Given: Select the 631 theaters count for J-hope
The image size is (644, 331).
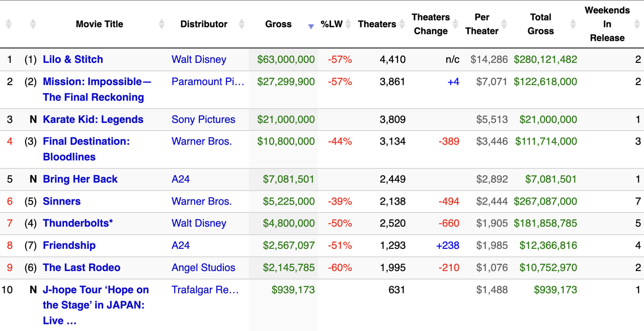Looking at the screenshot, I should [396, 290].
